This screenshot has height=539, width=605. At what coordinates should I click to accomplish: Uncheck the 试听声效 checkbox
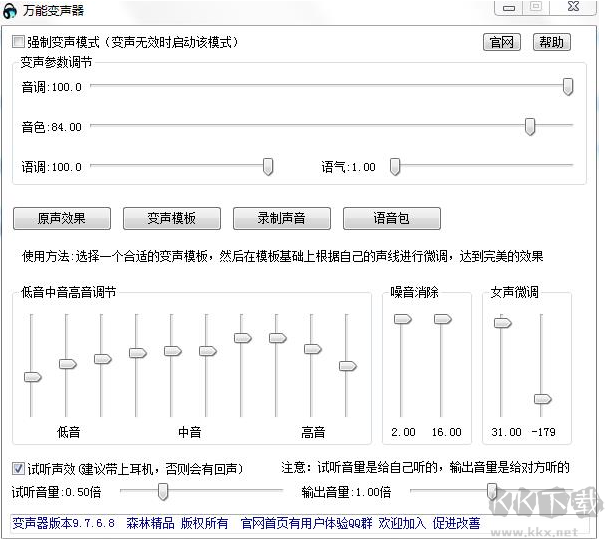pos(18,468)
